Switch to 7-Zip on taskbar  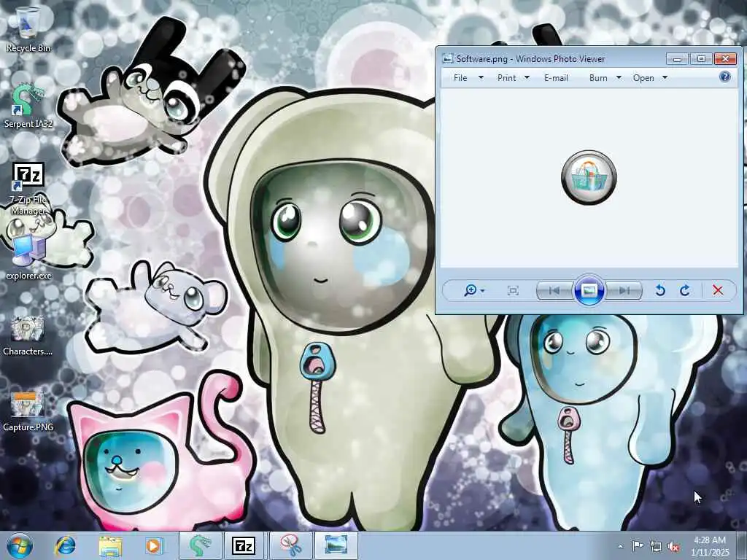pos(244,545)
